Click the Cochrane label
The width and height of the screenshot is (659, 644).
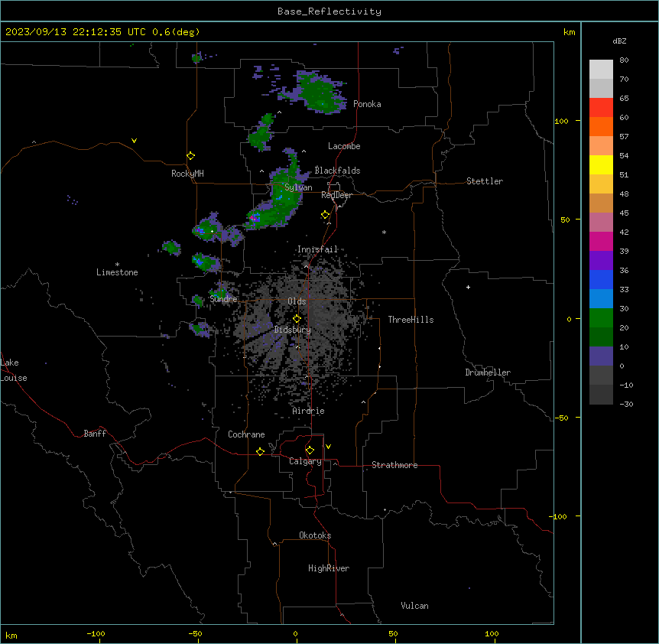(x=246, y=434)
